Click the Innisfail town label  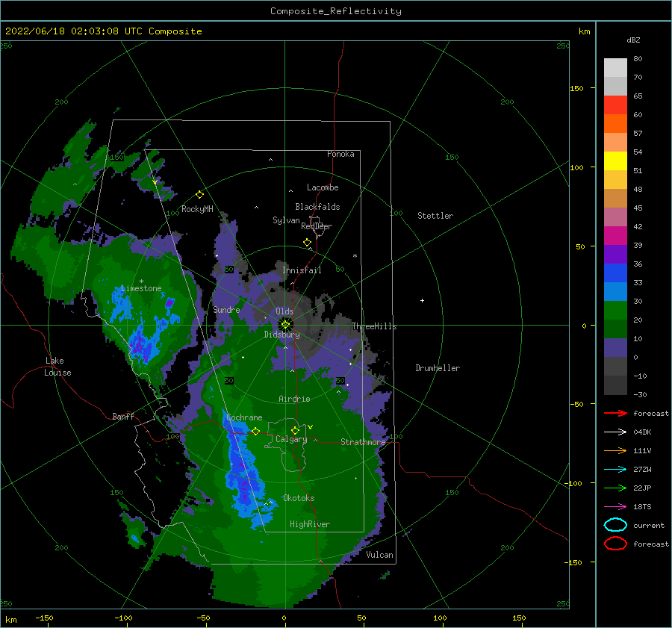click(302, 270)
